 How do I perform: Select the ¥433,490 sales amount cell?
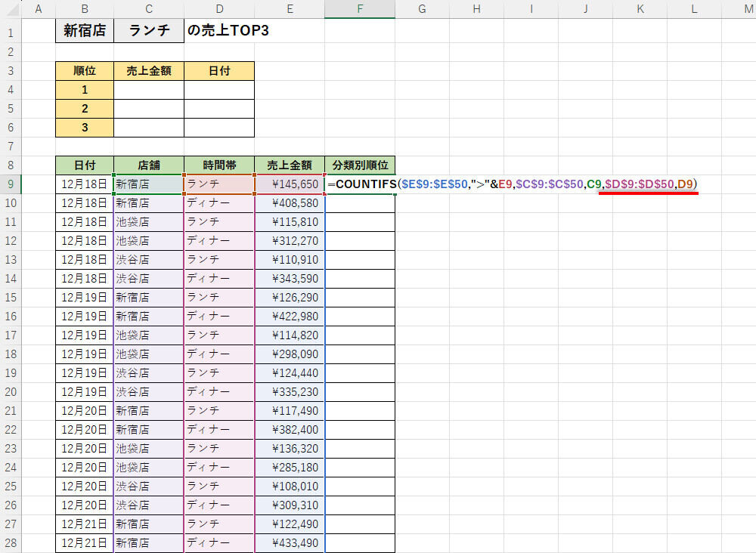(290, 543)
